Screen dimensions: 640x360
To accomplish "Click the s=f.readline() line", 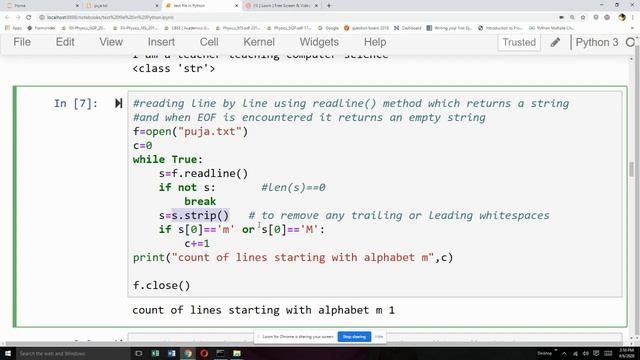I will coord(203,173).
